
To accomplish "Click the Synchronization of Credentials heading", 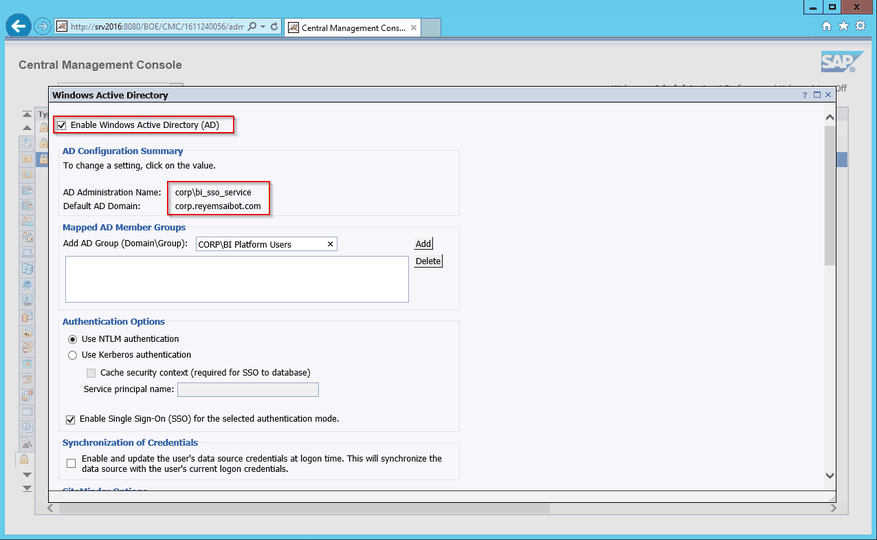I will [x=130, y=443].
